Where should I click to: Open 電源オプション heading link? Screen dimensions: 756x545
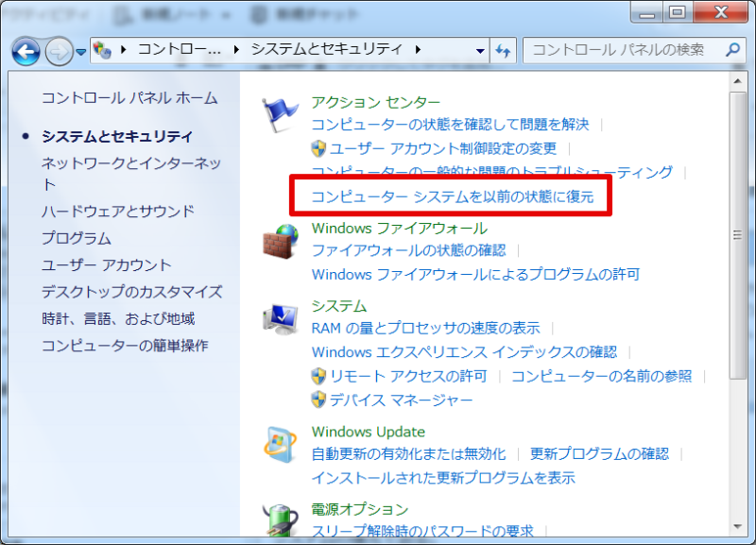[360, 509]
